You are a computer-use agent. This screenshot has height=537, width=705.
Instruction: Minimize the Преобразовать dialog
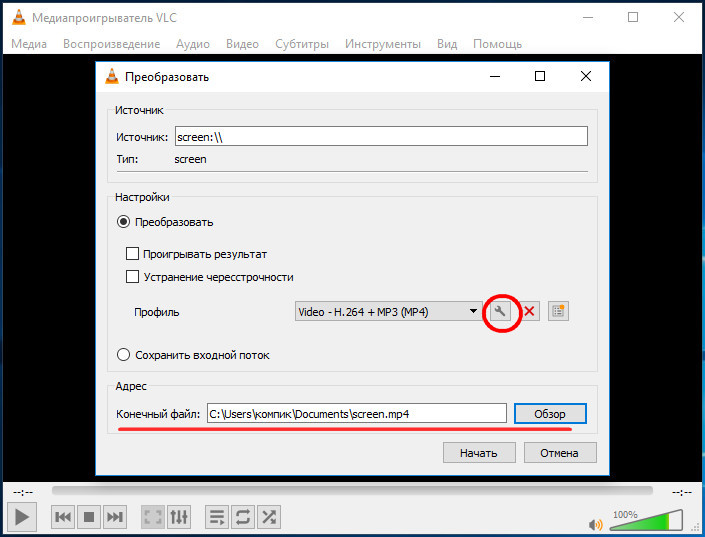click(495, 76)
